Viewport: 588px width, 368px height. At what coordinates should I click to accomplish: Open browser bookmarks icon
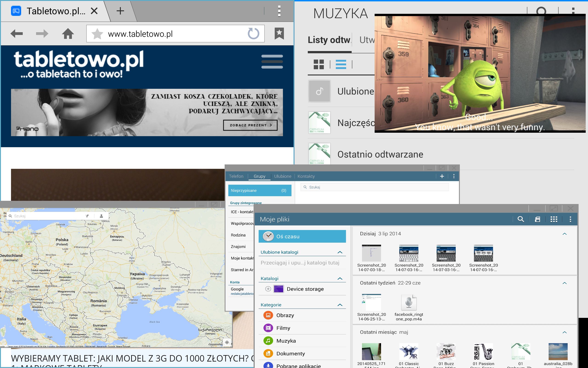tap(279, 34)
